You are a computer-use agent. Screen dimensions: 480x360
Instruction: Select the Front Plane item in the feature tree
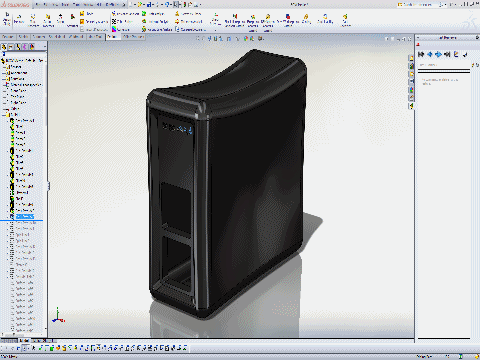pyautogui.click(x=18, y=90)
